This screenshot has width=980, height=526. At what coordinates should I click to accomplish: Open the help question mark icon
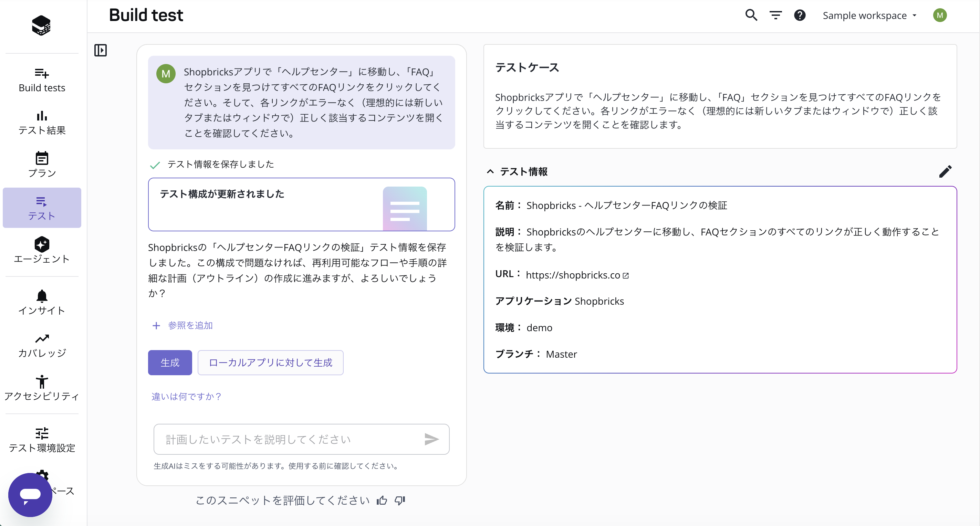tap(800, 15)
